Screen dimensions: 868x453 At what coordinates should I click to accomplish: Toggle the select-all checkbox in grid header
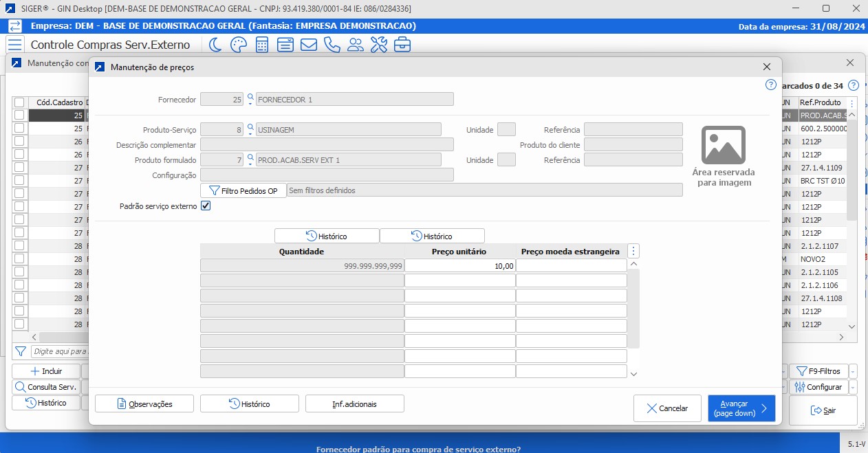(x=19, y=102)
